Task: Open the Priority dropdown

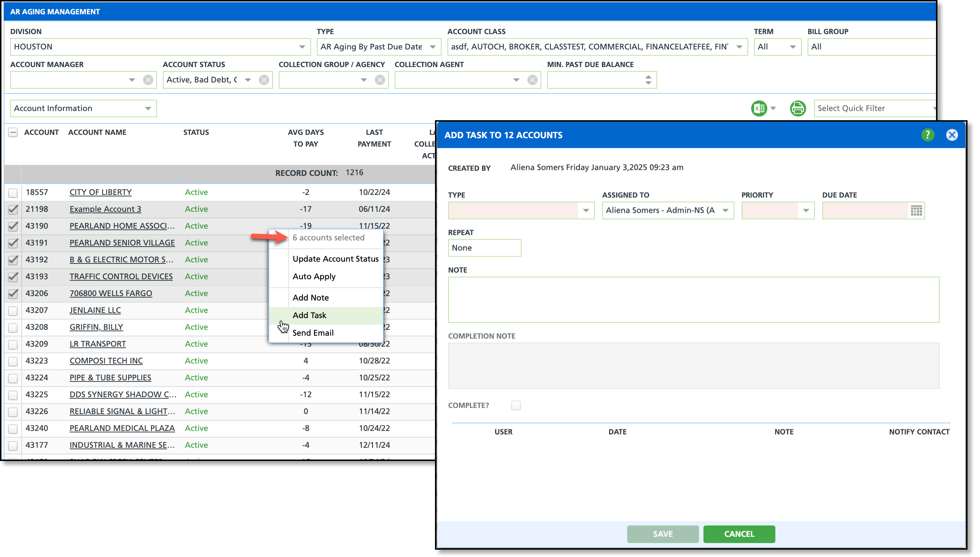Action: (x=806, y=210)
